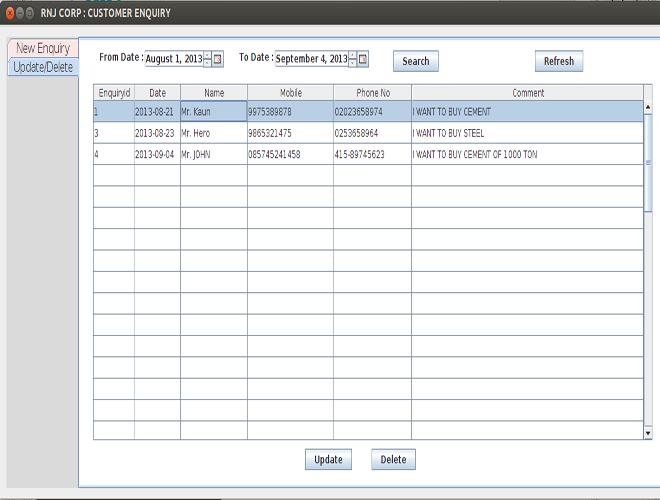Open the To Date calendar picker icon
660x500 pixels.
click(x=363, y=59)
